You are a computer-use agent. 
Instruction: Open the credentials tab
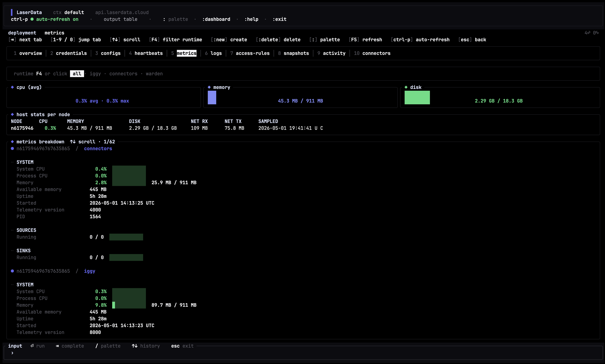[x=69, y=53]
